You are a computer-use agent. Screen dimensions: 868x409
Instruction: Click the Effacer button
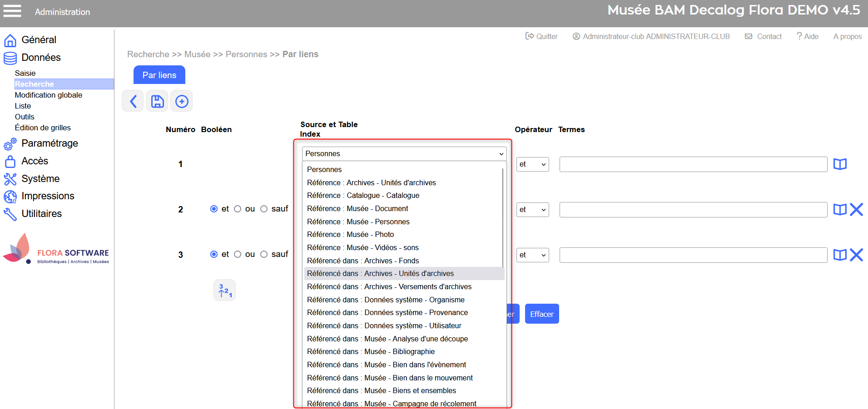[x=542, y=314]
